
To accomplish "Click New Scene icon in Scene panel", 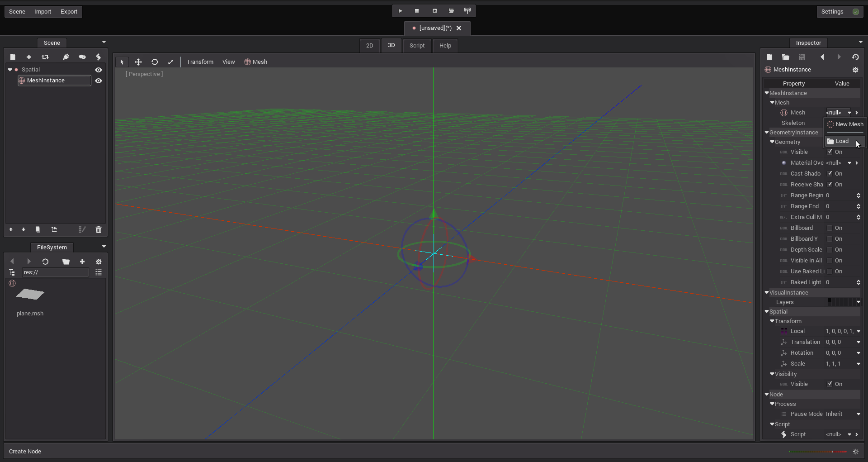I will [x=13, y=57].
